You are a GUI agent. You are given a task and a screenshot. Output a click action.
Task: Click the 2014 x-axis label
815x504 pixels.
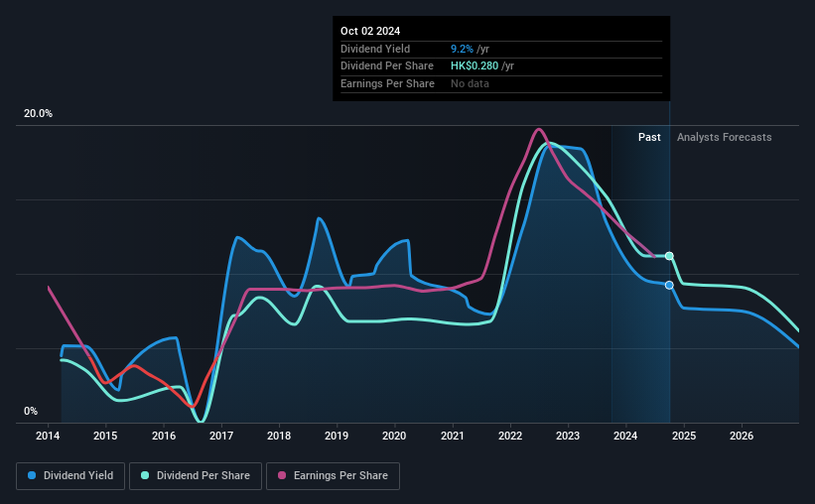tap(48, 436)
